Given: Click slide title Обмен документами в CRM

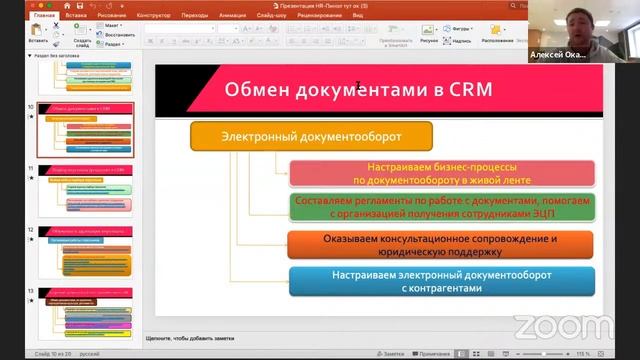Looking at the screenshot, I should pyautogui.click(x=359, y=89).
